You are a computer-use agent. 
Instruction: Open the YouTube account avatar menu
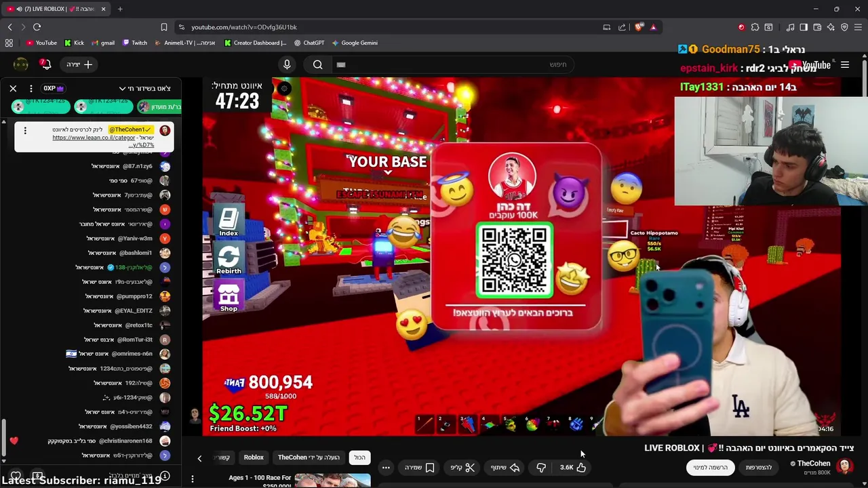21,64
